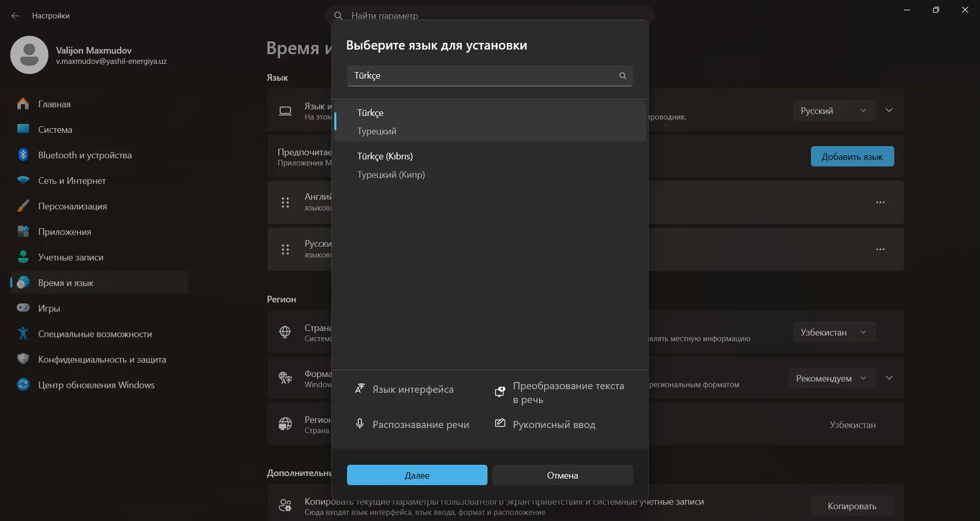Click the Valijon Maxmudov profile avatar

29,55
